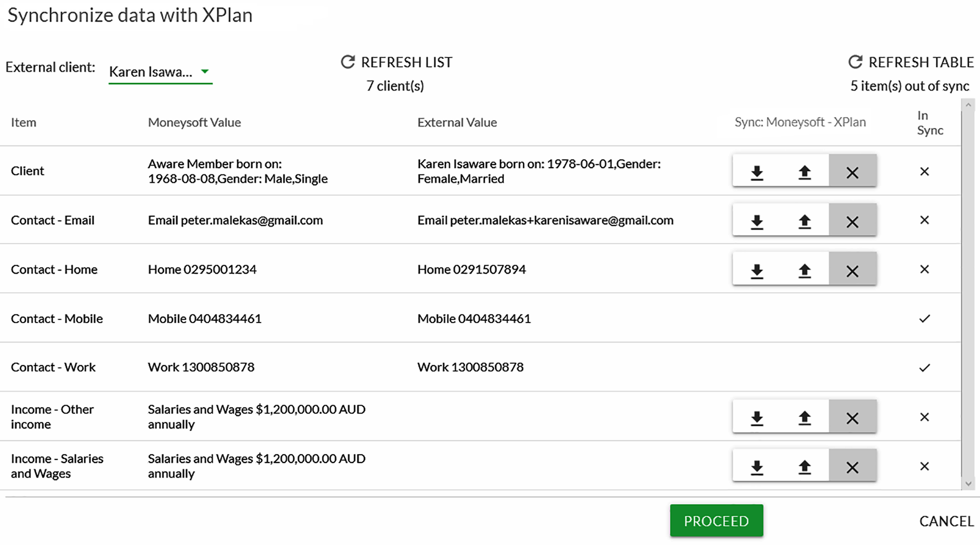Click 'Work 1300850878' in Moneysoft Value column
This screenshot has height=545, width=980.
[201, 367]
